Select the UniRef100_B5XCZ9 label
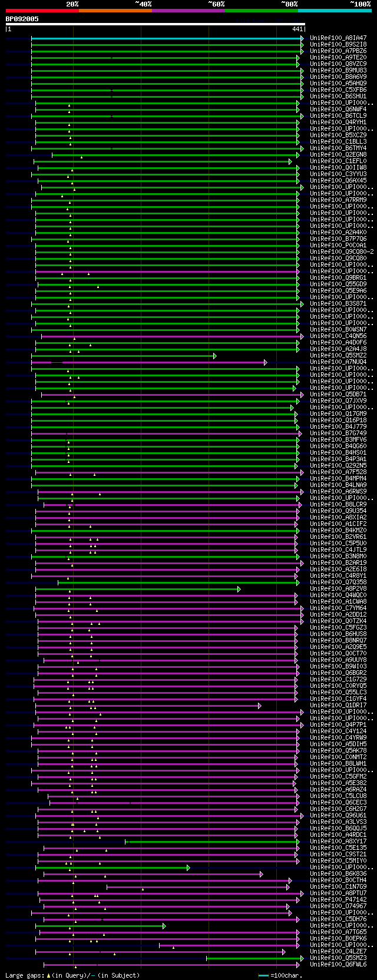The image size is (377, 980). pos(338,135)
